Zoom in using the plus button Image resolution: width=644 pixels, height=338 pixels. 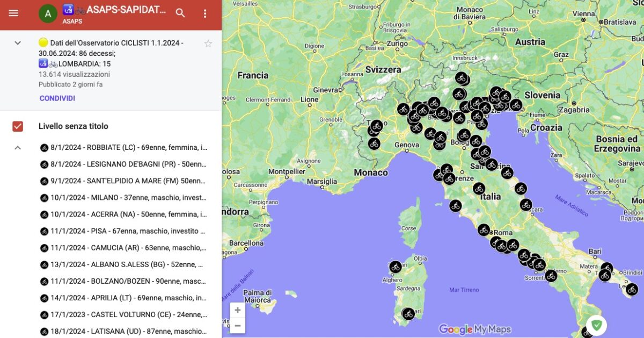tap(238, 310)
